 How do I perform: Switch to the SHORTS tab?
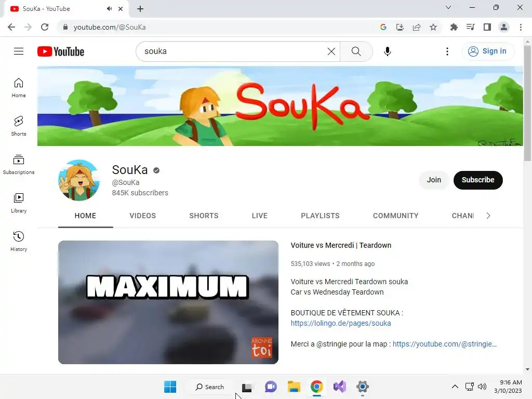[204, 216]
